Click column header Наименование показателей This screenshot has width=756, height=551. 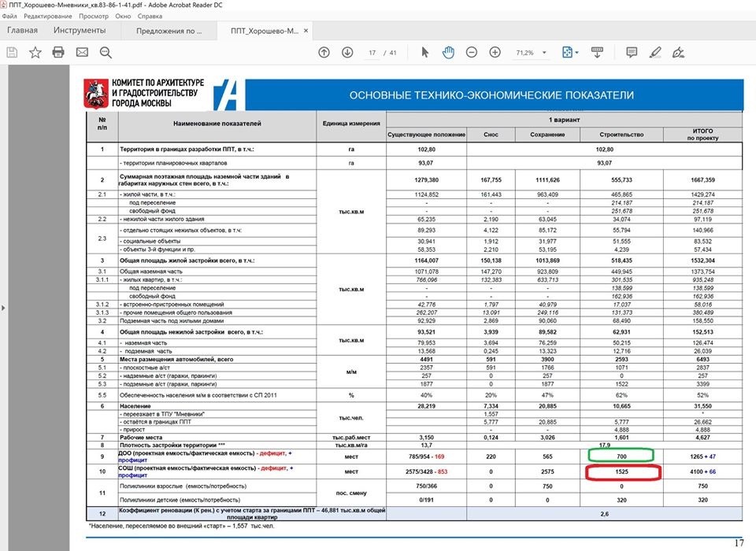coord(217,124)
